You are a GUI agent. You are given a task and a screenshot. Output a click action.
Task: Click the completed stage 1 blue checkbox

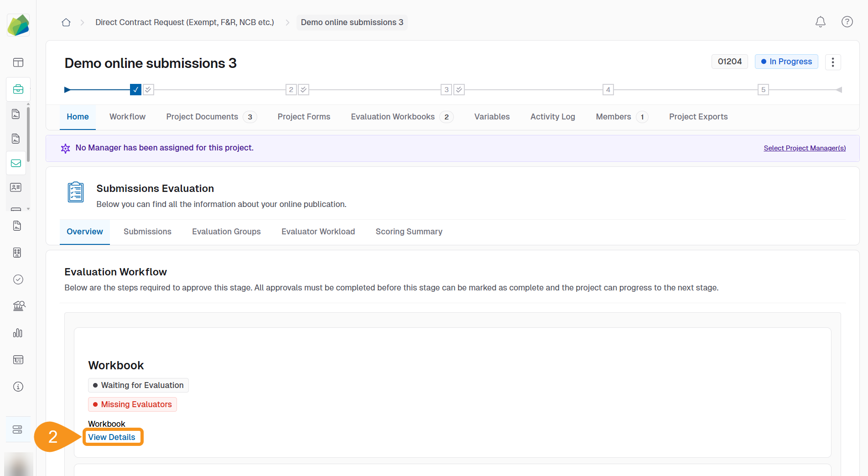tap(135, 90)
